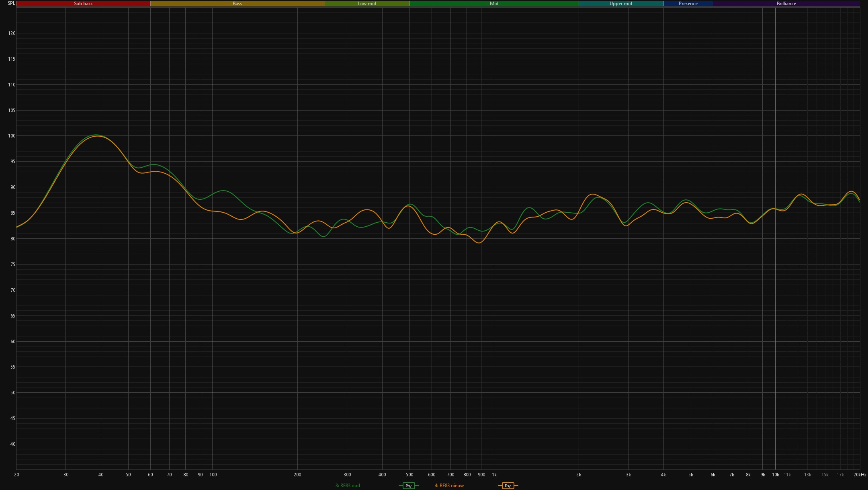Click the 10k frequency axis label
The height and width of the screenshot is (490, 868).
[775, 475]
